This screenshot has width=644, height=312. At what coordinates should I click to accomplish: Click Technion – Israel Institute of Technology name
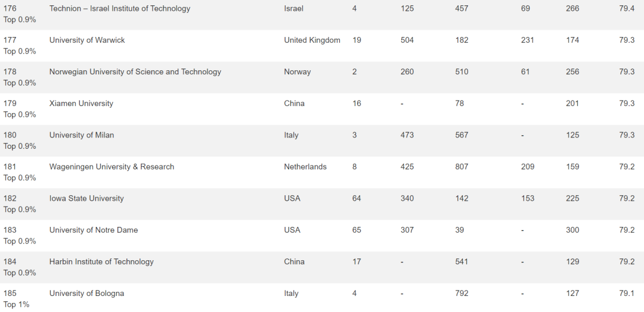pyautogui.click(x=119, y=8)
